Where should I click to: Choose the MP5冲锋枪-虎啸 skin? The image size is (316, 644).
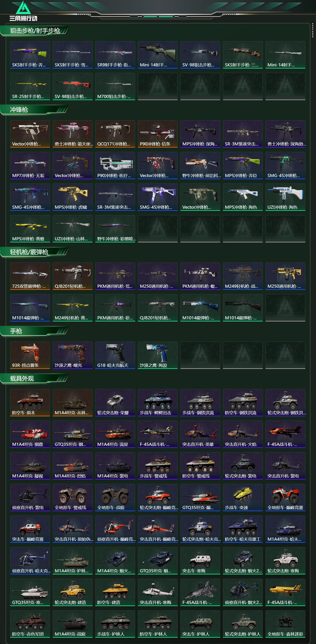pos(72,197)
